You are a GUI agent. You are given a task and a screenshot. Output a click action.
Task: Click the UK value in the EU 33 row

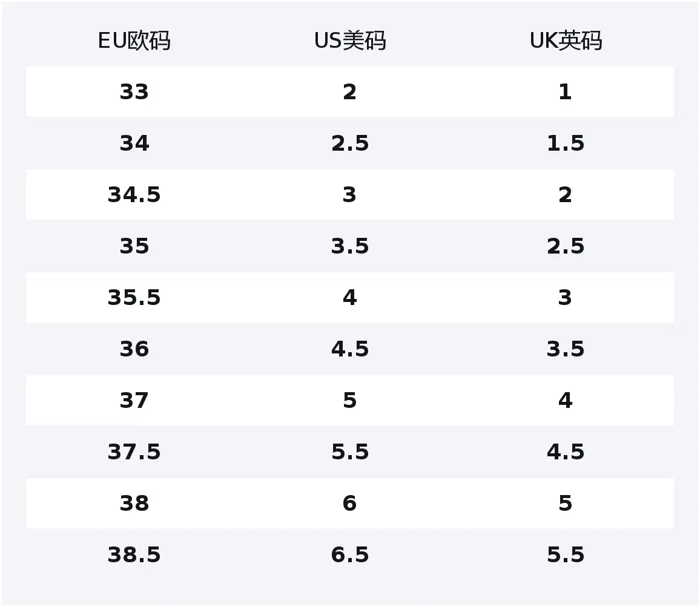pos(565,92)
